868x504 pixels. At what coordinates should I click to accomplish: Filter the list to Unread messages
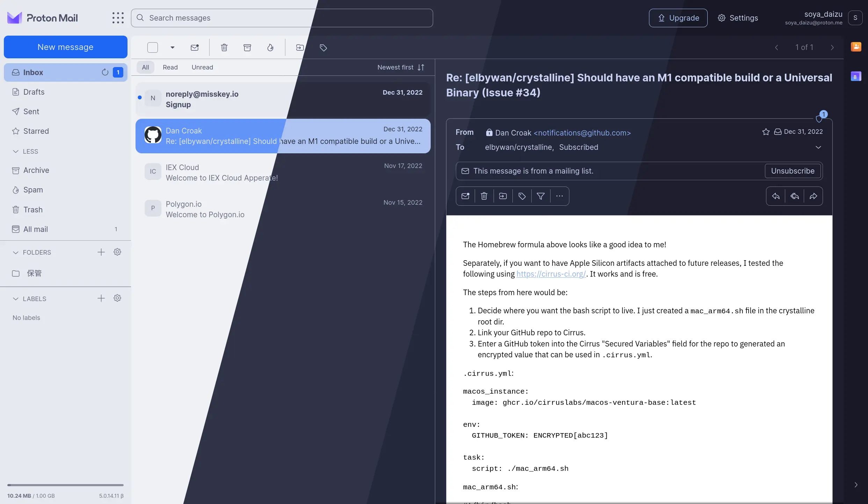pos(202,67)
